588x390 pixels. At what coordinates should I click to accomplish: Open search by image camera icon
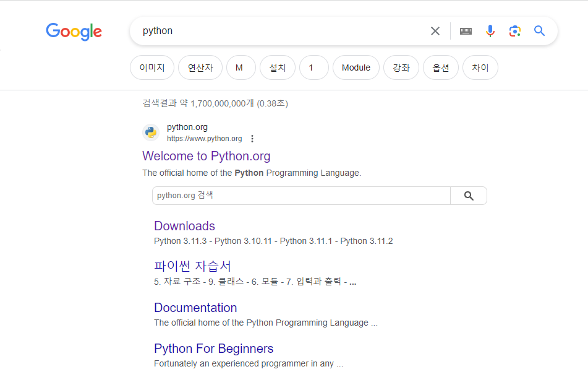(x=515, y=31)
